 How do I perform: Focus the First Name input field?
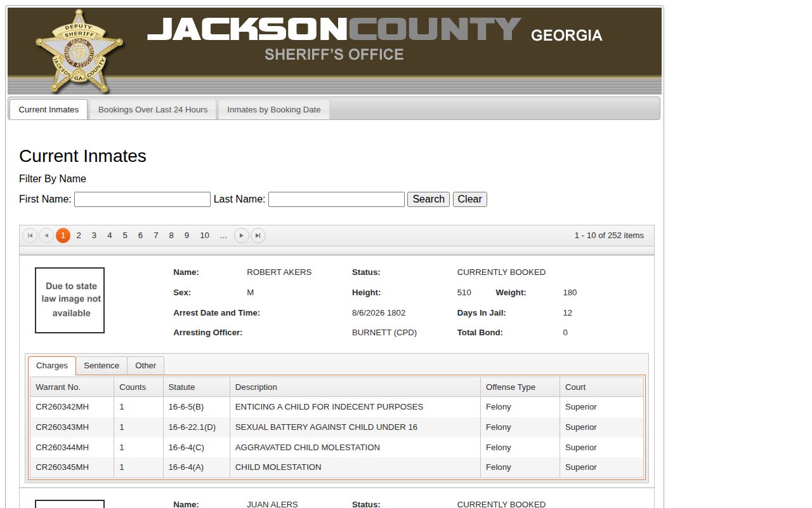pyautogui.click(x=142, y=199)
